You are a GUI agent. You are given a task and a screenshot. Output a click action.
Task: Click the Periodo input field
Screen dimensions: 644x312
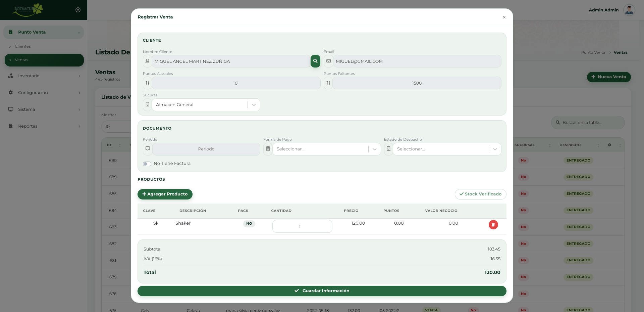(x=206, y=149)
